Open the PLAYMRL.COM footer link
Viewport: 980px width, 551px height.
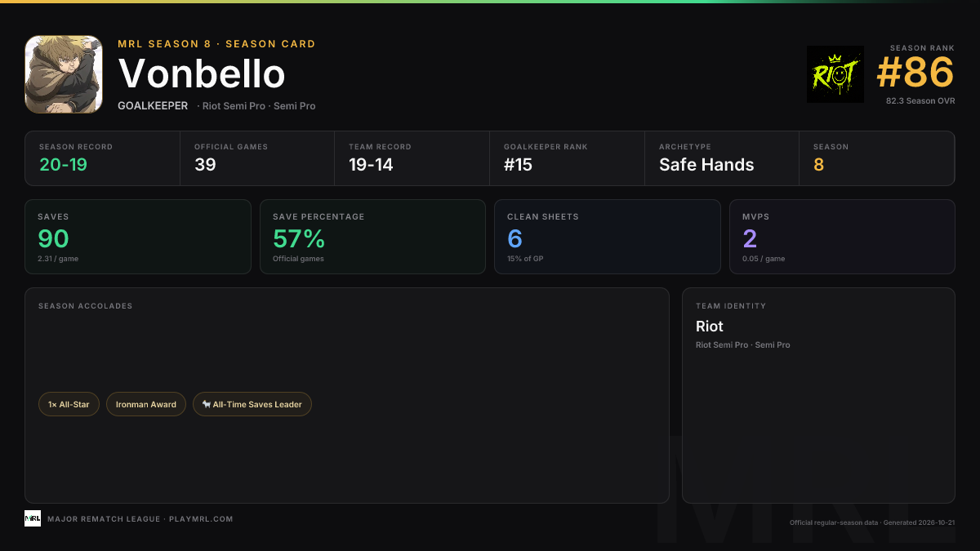pyautogui.click(x=201, y=519)
